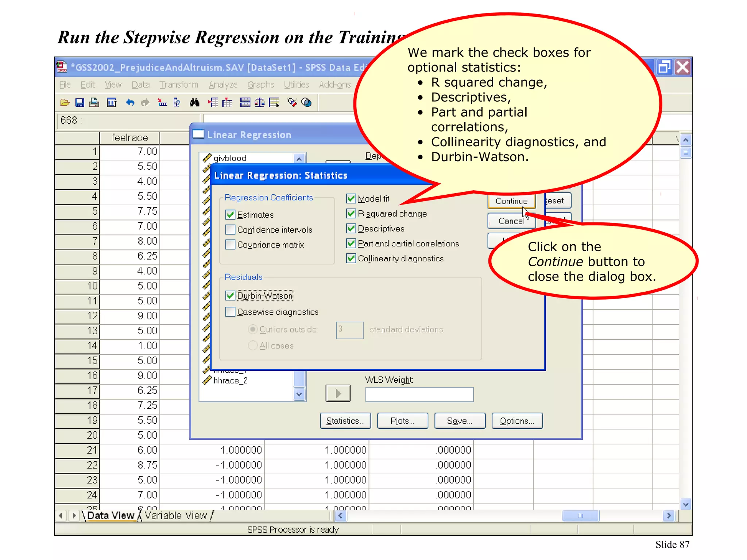This screenshot has width=747, height=560.
Task: Click the Find binoculars icon
Action: click(194, 103)
